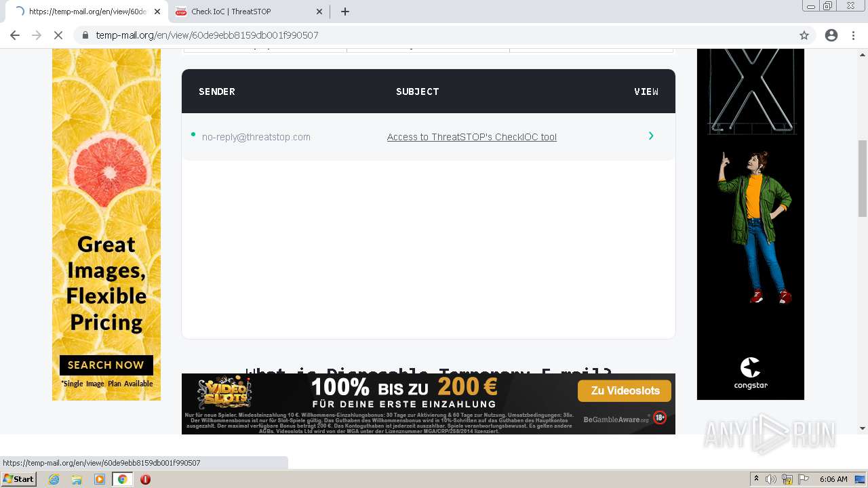
Task: Click the Action Center flag tray icon
Action: pos(803,479)
